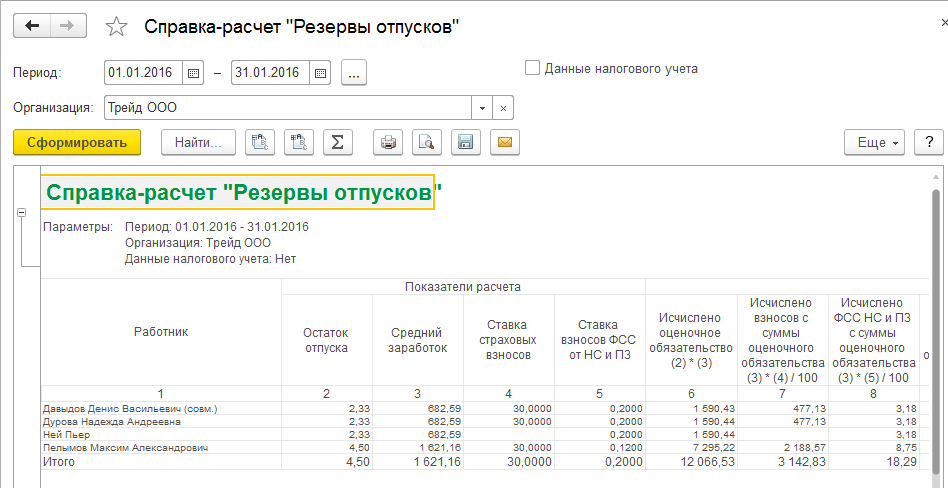
Task: Go forward with the right arrow button
Action: click(68, 26)
